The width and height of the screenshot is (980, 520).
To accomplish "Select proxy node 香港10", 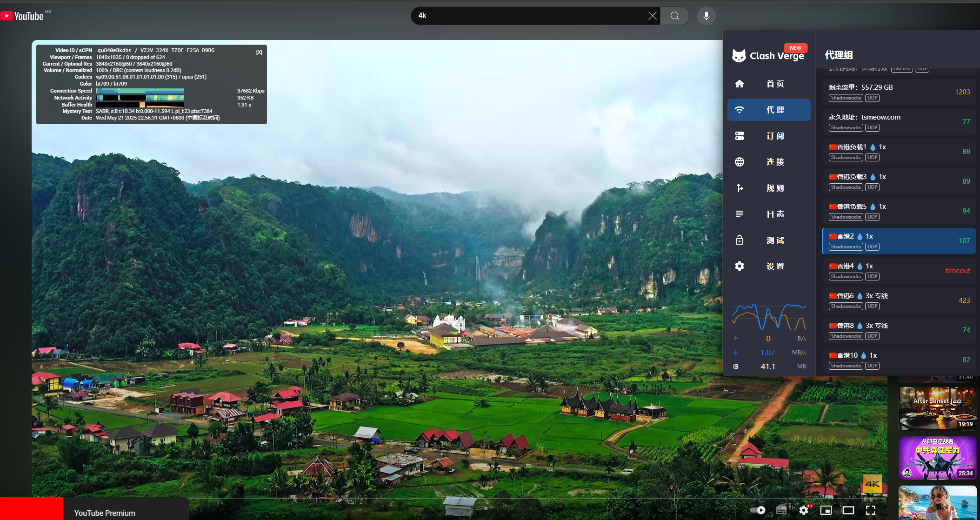I will pos(899,360).
